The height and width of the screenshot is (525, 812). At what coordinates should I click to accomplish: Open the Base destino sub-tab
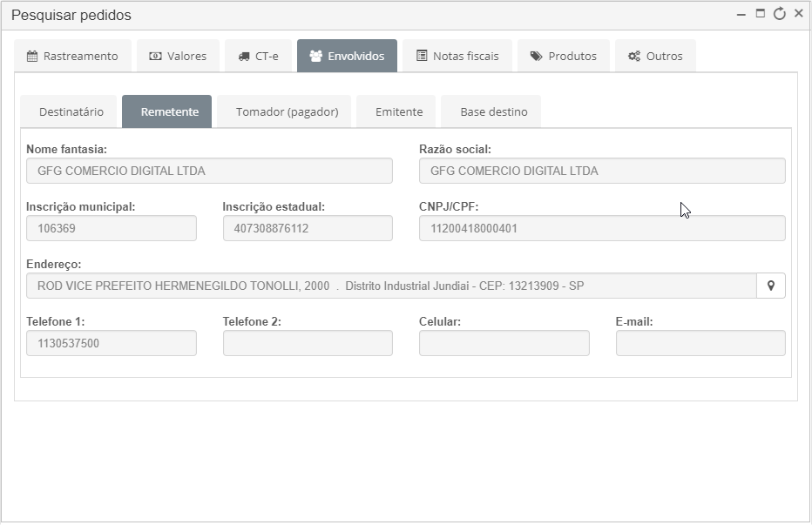491,111
